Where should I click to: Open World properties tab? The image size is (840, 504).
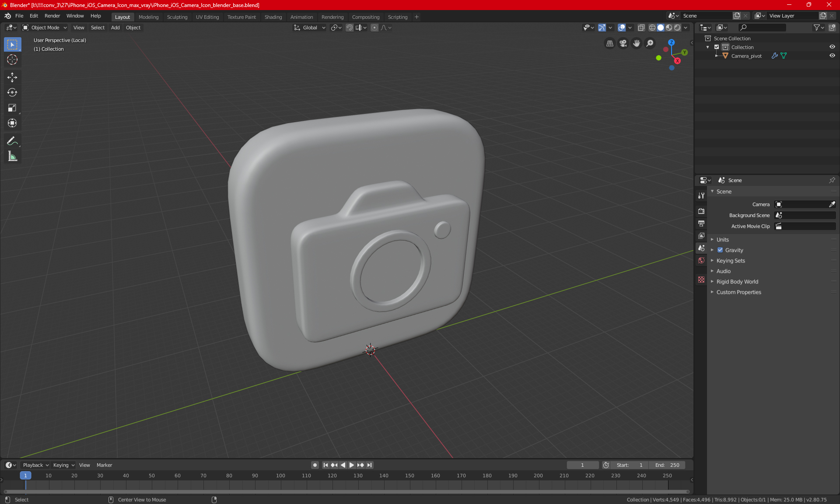click(x=701, y=260)
